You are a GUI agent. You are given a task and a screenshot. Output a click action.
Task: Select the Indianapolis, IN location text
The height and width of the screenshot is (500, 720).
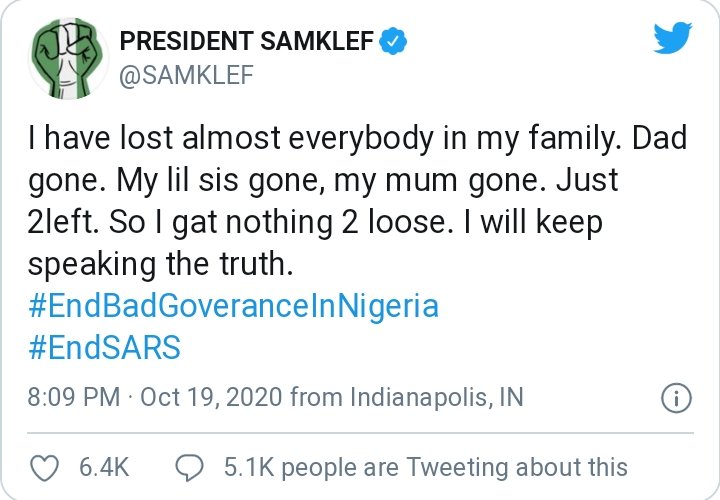[x=436, y=398]
